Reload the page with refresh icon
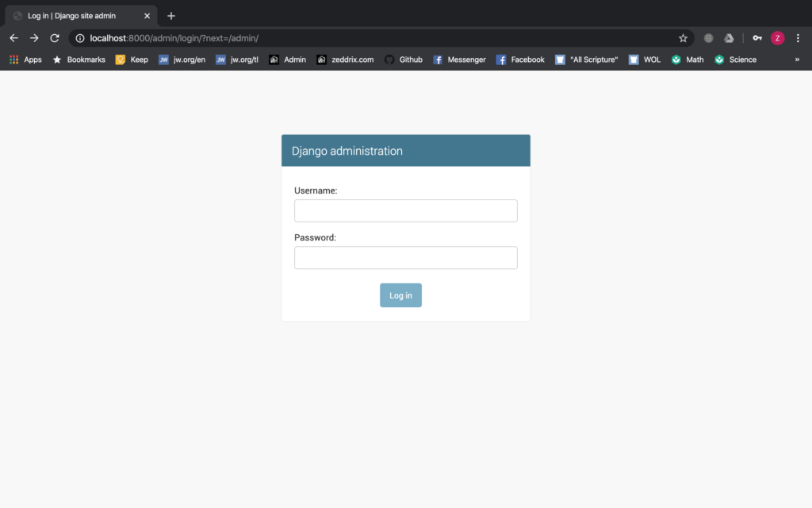 (x=55, y=38)
